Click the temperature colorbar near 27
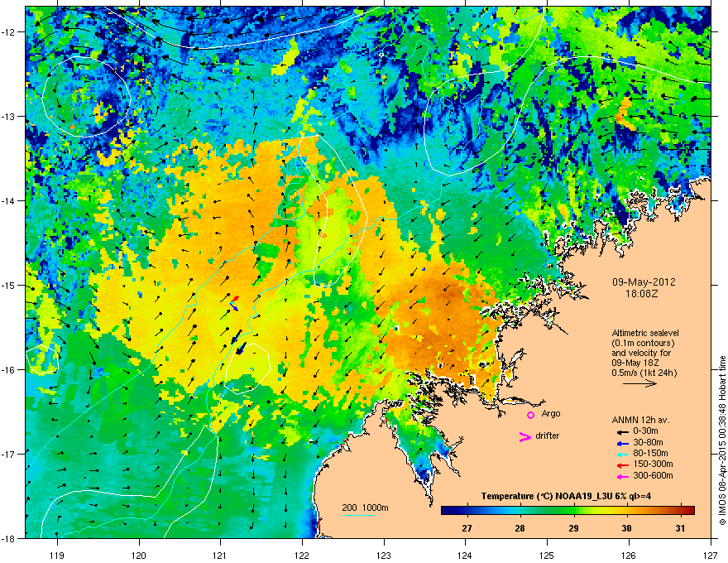728x563 pixels. click(467, 510)
